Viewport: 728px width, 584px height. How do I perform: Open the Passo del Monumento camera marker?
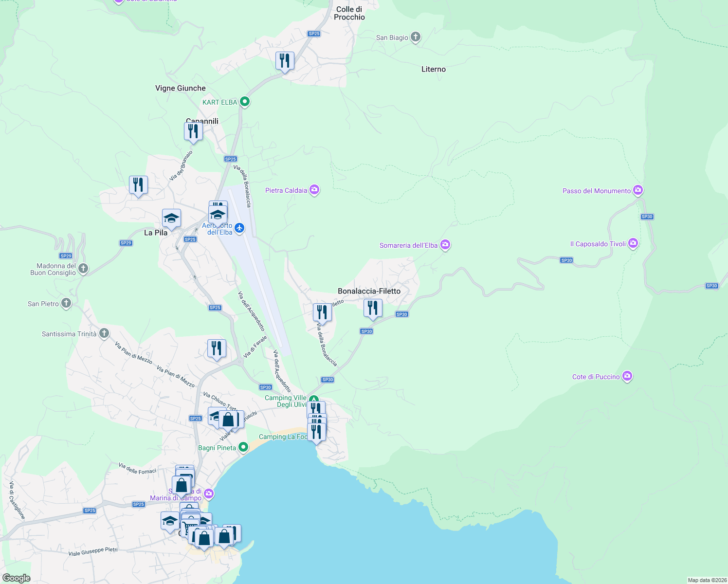click(638, 190)
